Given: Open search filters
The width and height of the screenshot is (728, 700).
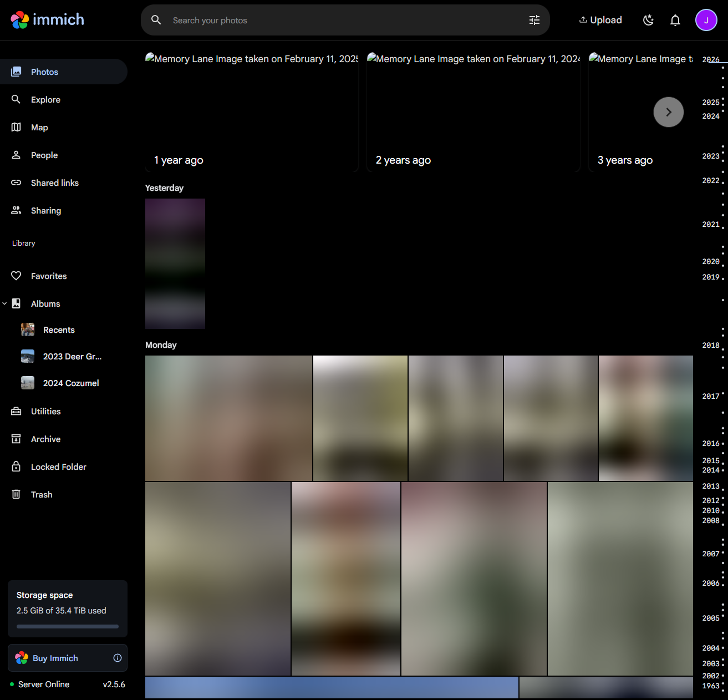Looking at the screenshot, I should [x=534, y=19].
